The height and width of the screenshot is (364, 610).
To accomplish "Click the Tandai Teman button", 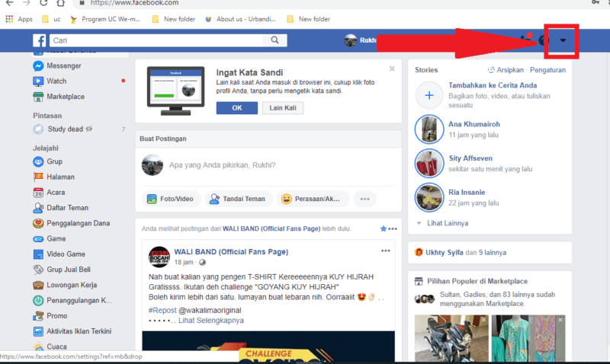I will click(x=239, y=199).
